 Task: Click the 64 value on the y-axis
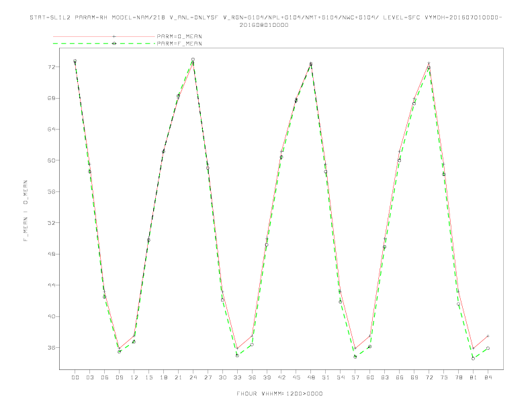(51, 129)
